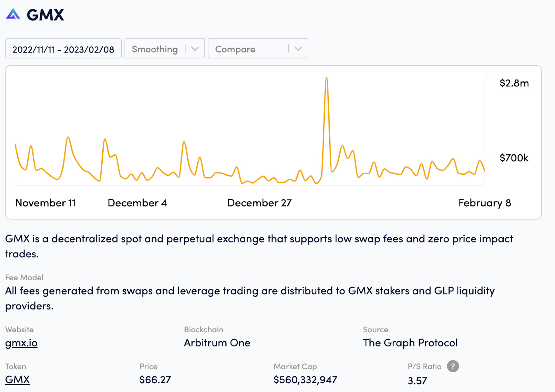Open the GMX token link
This screenshot has width=555, height=392.
(17, 380)
